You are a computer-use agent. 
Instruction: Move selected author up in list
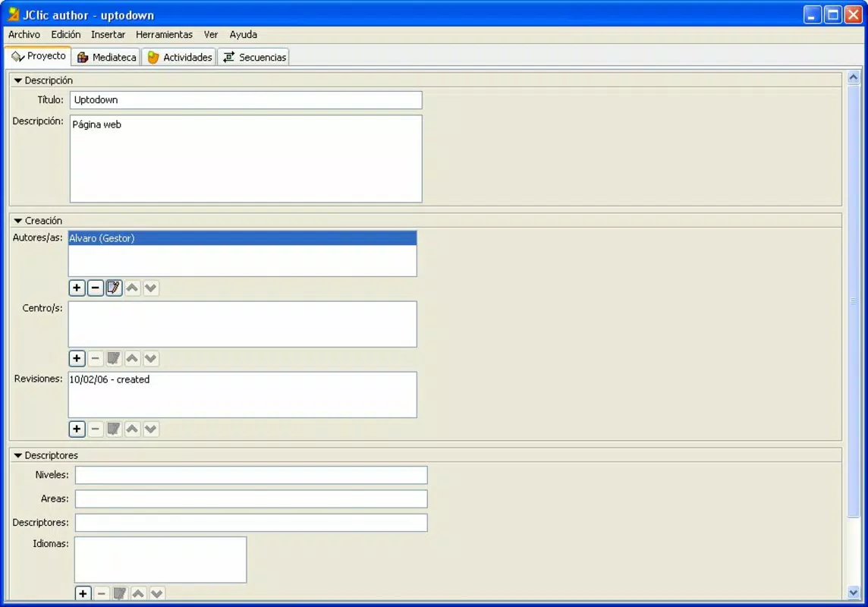132,288
